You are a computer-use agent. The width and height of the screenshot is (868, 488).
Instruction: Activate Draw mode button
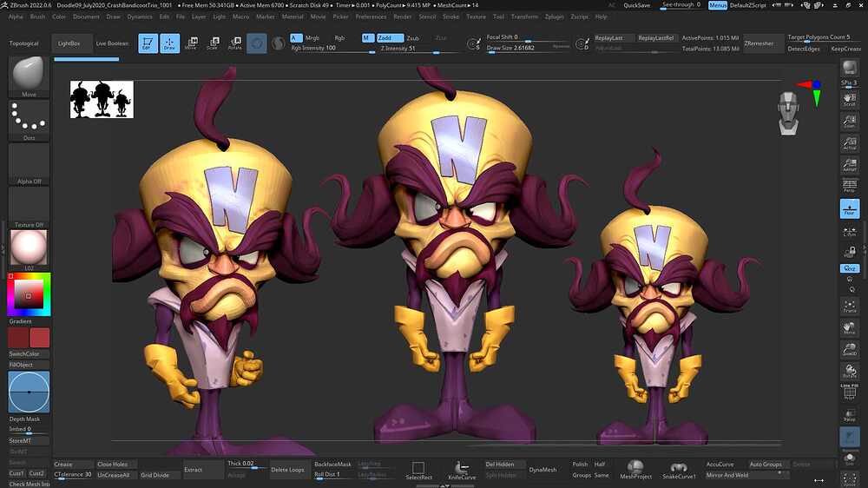click(x=169, y=43)
